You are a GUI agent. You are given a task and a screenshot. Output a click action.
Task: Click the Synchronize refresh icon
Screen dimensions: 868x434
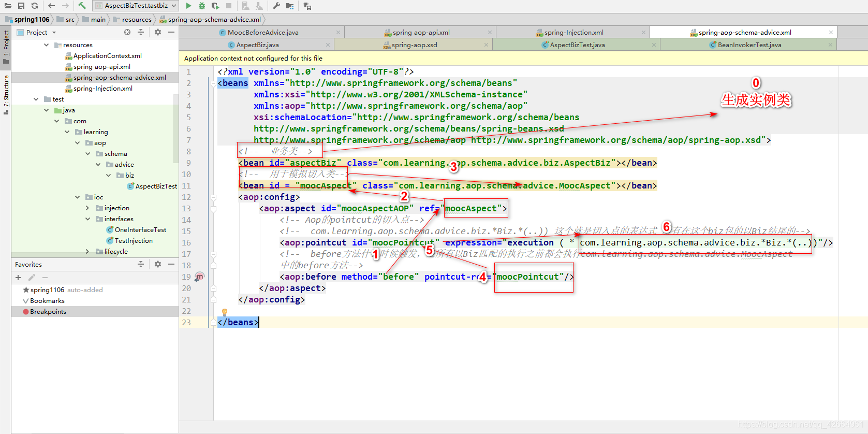(x=35, y=6)
